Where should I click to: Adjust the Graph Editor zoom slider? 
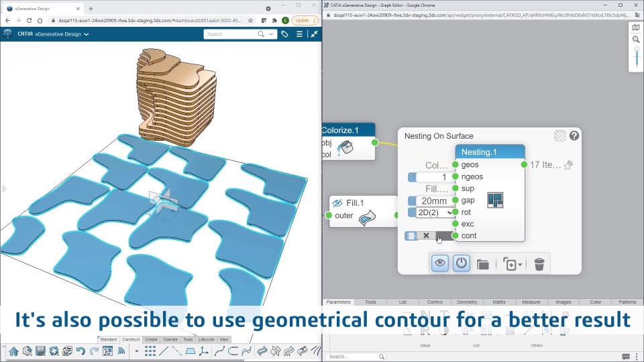click(x=637, y=56)
